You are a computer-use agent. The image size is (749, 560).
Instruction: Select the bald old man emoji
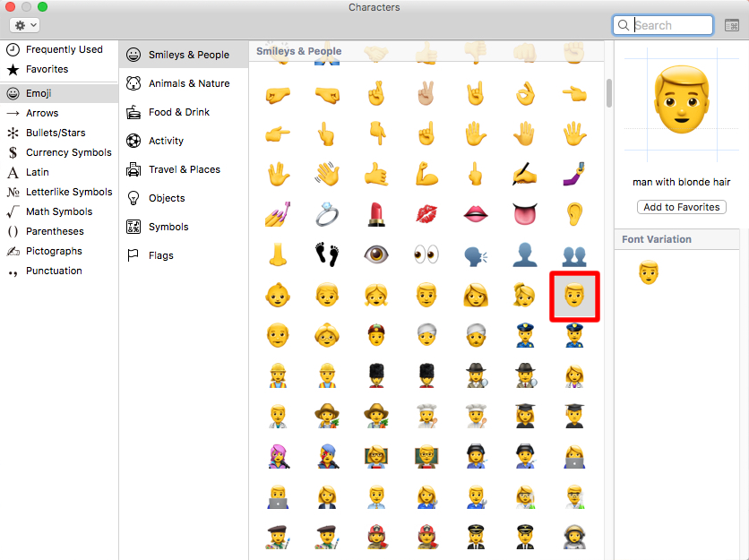point(278,335)
